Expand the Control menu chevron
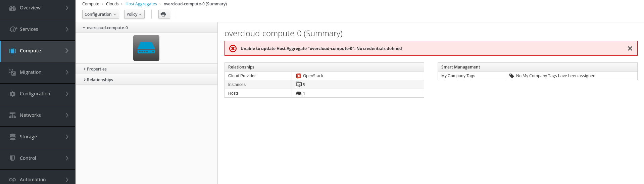Screen dimensions: 644x184 click(x=67, y=158)
